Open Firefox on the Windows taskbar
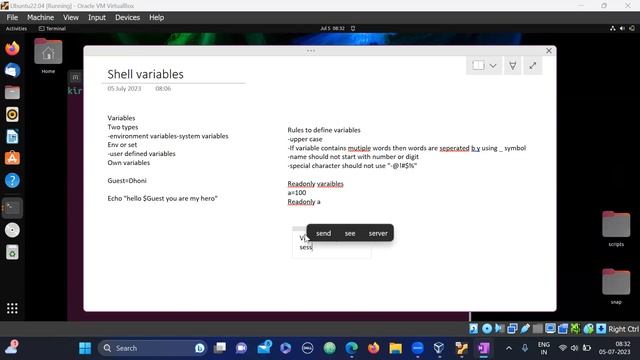 pyautogui.click(x=373, y=348)
